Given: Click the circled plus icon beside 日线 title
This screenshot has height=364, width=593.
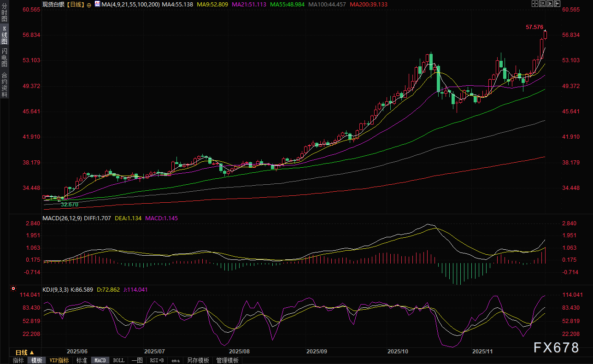Looking at the screenshot, I should (x=89, y=4).
